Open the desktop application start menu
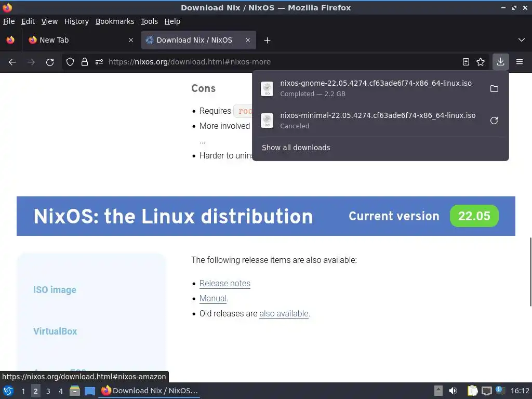 tap(8, 391)
